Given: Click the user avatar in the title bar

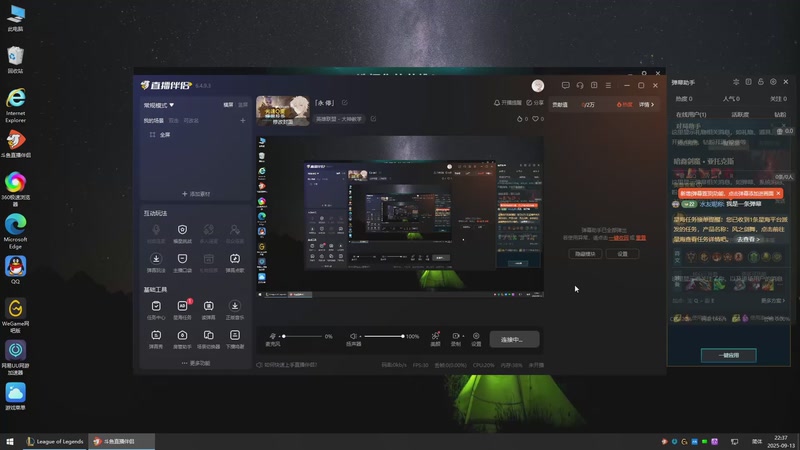Looking at the screenshot, I should click(x=538, y=86).
